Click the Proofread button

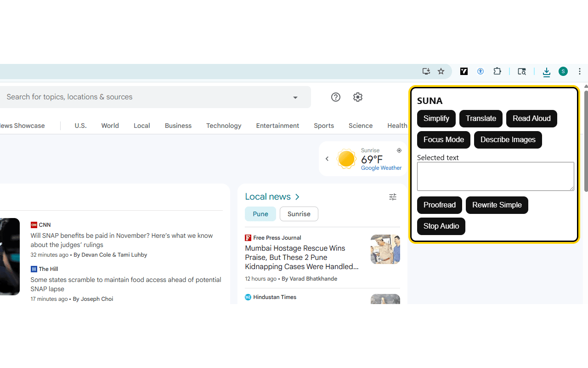[x=440, y=205]
